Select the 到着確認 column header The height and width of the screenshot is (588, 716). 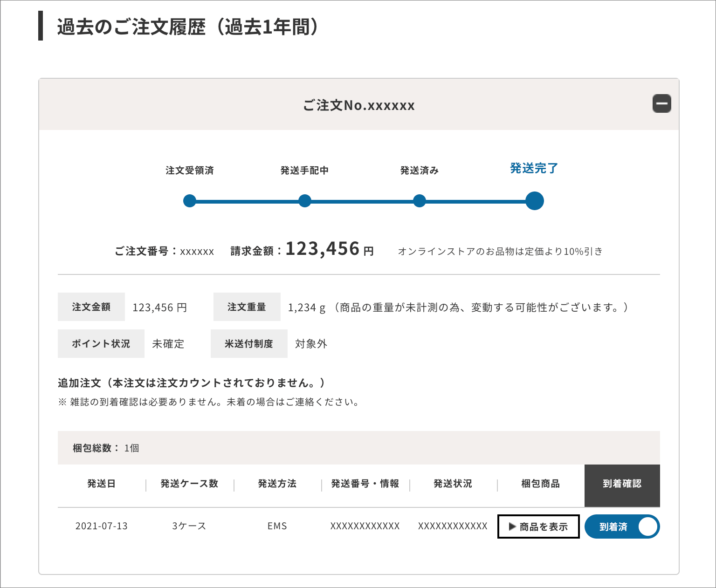622,484
